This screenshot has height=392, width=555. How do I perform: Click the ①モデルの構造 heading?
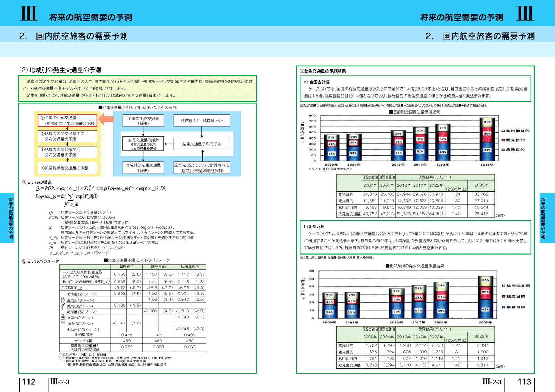tap(36, 182)
